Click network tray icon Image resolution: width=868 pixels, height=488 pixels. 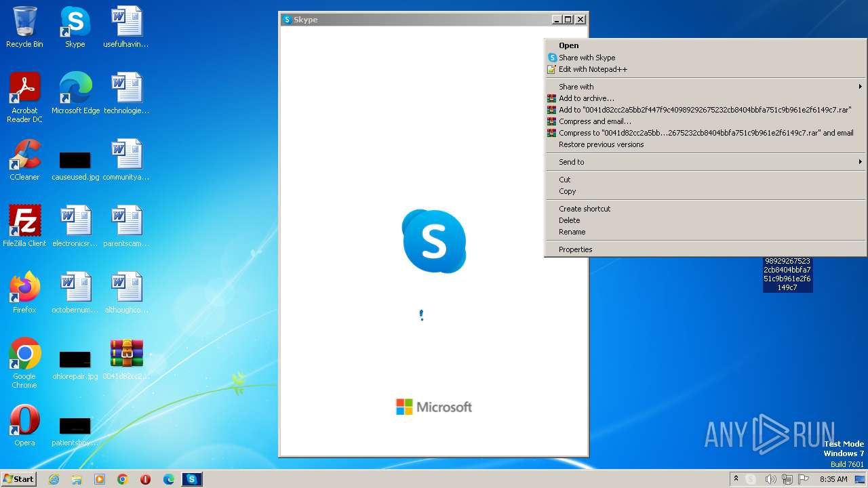pos(787,479)
